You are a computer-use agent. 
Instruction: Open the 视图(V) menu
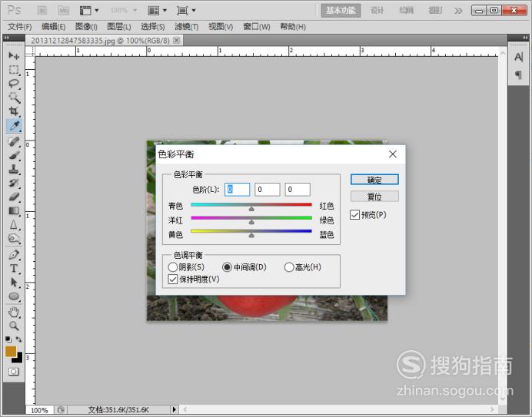click(221, 27)
